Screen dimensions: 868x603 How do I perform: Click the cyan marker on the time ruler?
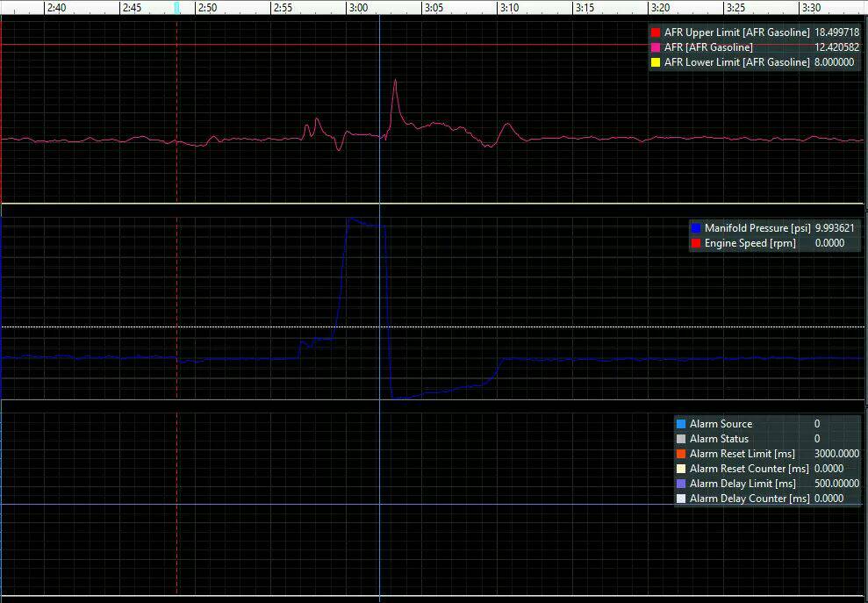point(176,8)
